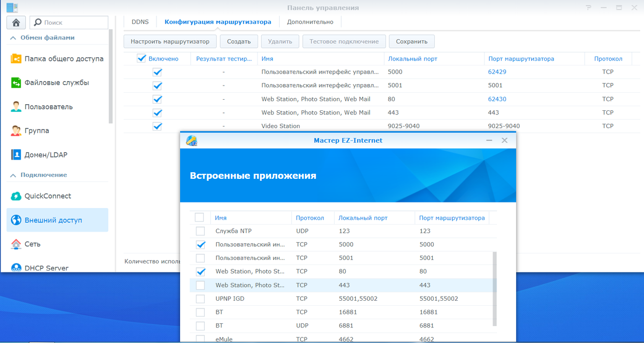Click the Результат тестир... column header
The height and width of the screenshot is (343, 644).
[x=224, y=59]
